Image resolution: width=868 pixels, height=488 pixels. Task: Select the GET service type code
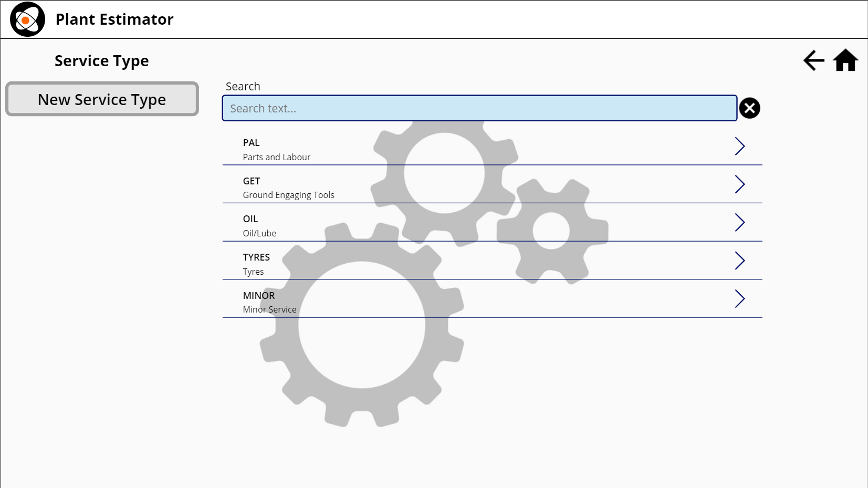pyautogui.click(x=251, y=181)
